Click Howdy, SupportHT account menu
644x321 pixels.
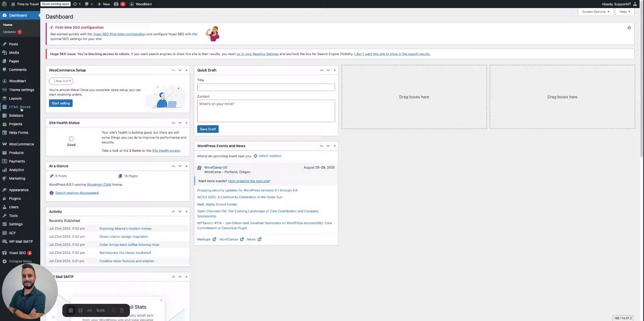coord(620,4)
